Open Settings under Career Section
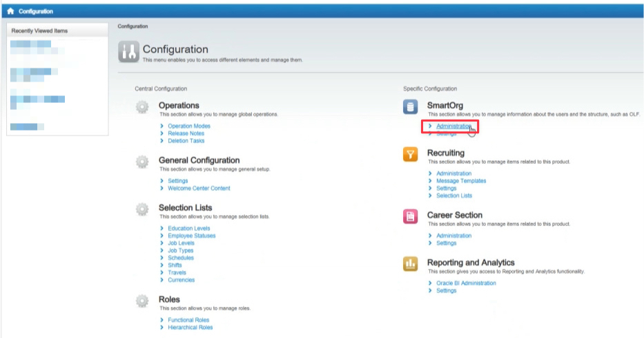Image resolution: width=644 pixels, height=338 pixels. point(446,243)
